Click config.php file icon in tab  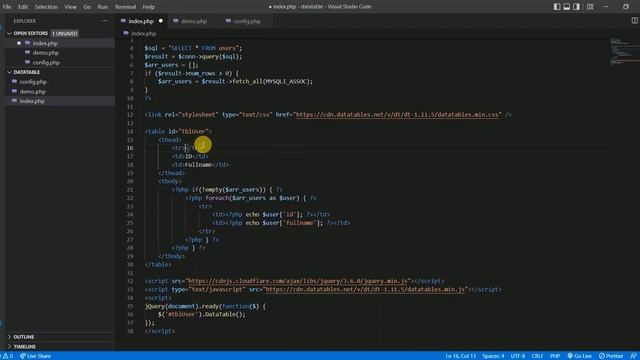click(x=228, y=21)
